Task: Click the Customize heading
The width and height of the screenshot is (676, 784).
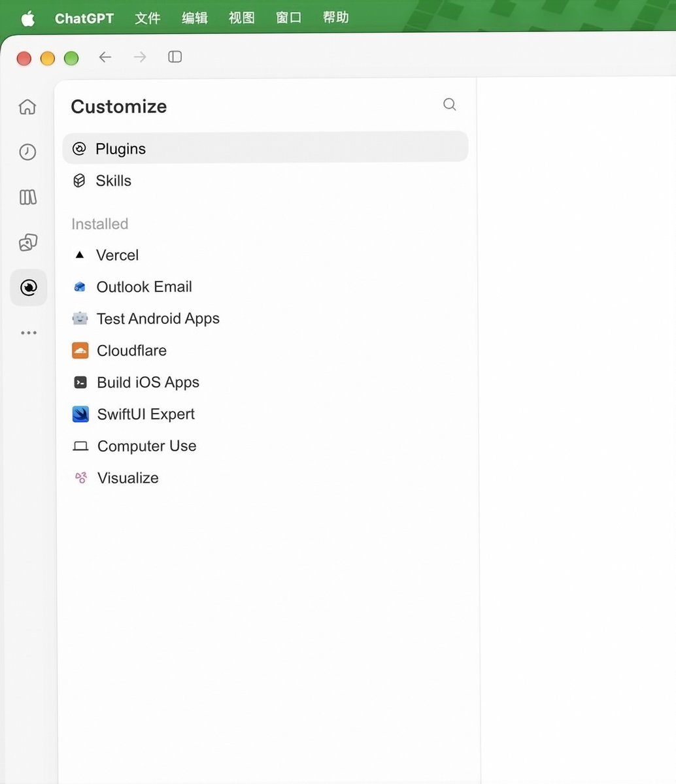Action: pos(119,106)
